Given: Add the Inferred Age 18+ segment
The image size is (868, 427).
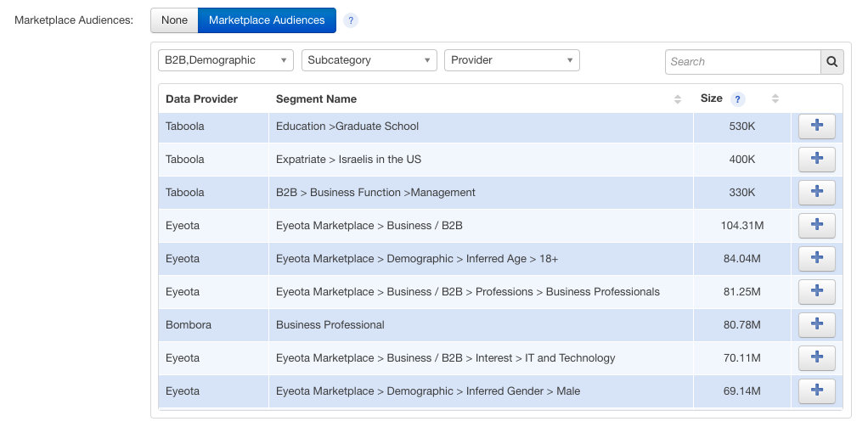Looking at the screenshot, I should 816,259.
